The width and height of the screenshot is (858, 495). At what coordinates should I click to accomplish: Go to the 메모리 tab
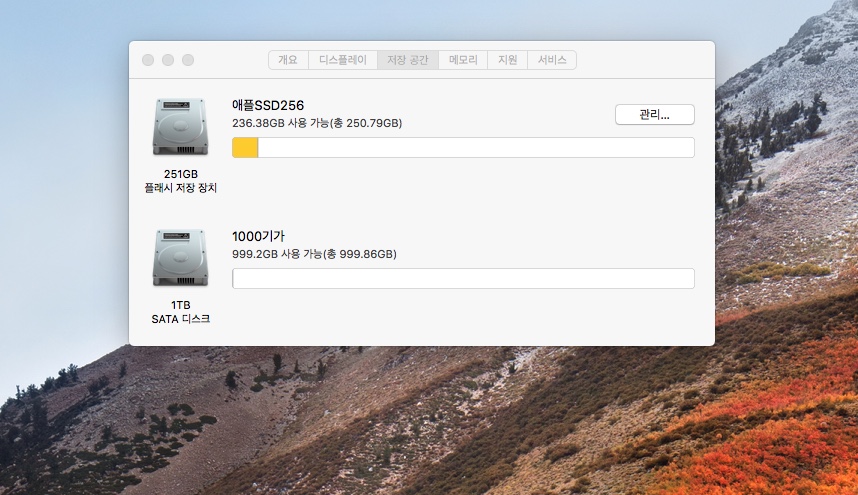point(463,60)
